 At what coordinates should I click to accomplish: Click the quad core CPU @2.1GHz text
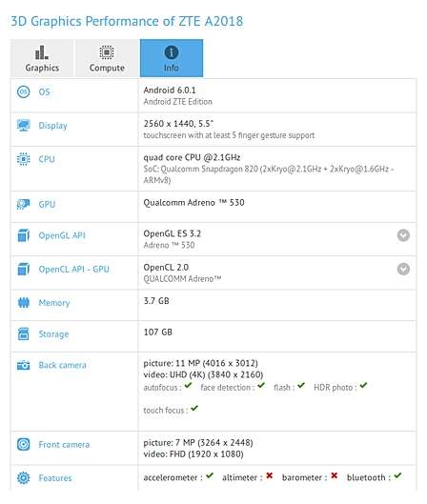click(192, 157)
